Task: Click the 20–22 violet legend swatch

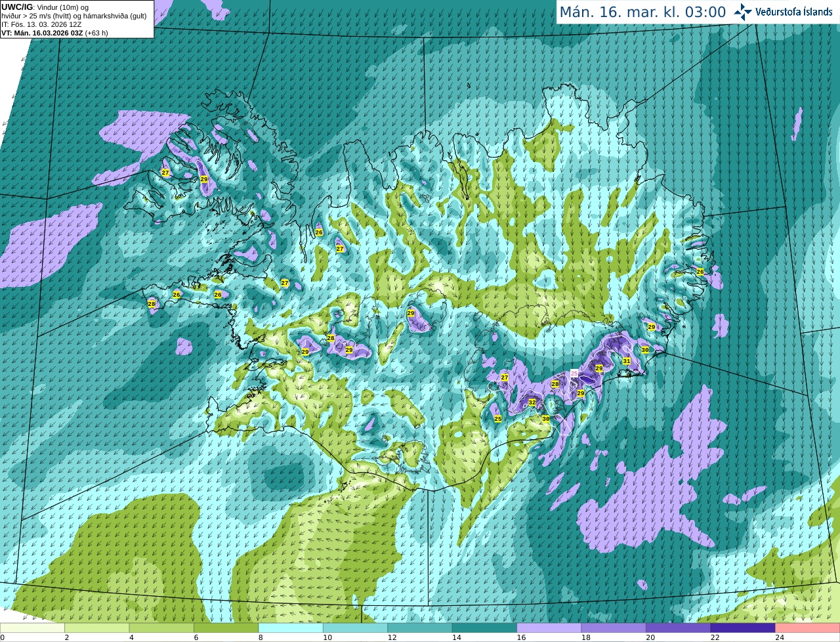Action: (x=679, y=628)
